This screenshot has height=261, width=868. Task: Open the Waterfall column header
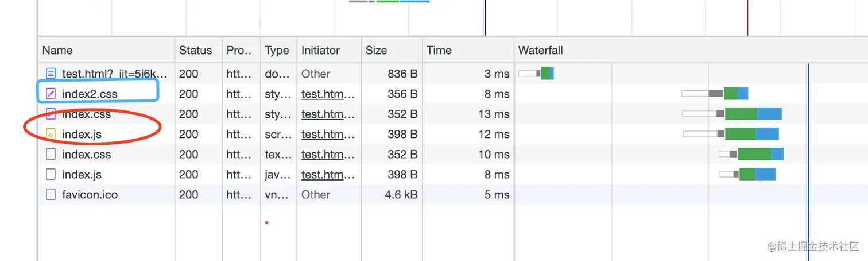tap(540, 51)
